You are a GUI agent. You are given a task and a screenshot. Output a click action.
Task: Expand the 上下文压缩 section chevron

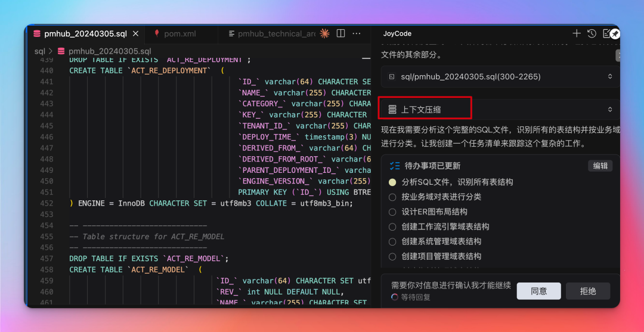click(610, 109)
